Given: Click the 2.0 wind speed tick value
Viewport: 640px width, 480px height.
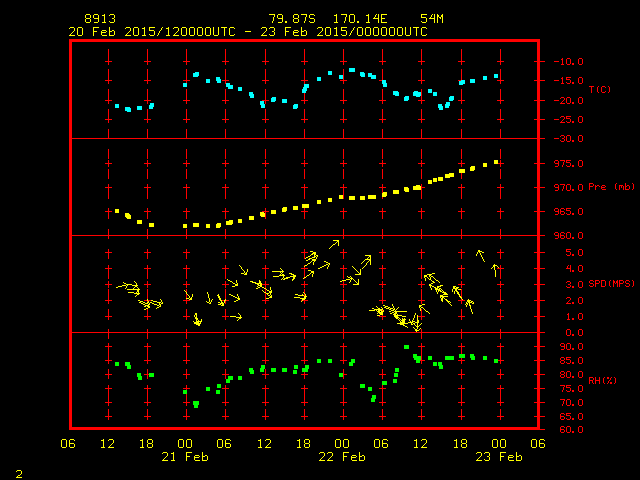Looking at the screenshot, I should point(574,300).
